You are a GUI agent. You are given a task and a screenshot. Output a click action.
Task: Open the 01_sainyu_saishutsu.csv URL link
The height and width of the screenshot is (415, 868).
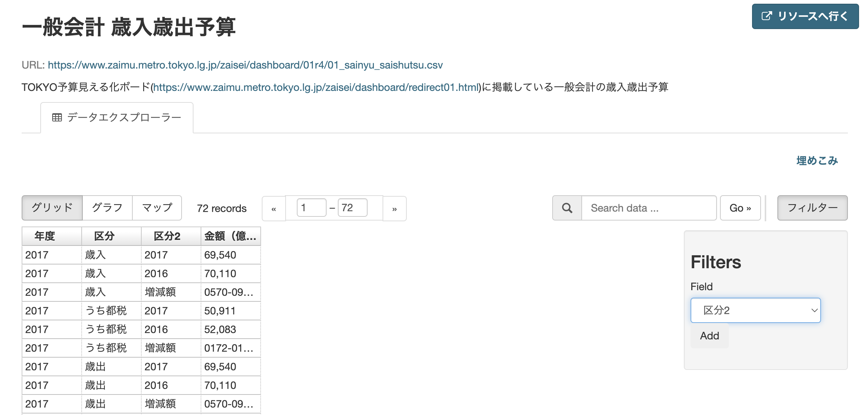pyautogui.click(x=245, y=65)
